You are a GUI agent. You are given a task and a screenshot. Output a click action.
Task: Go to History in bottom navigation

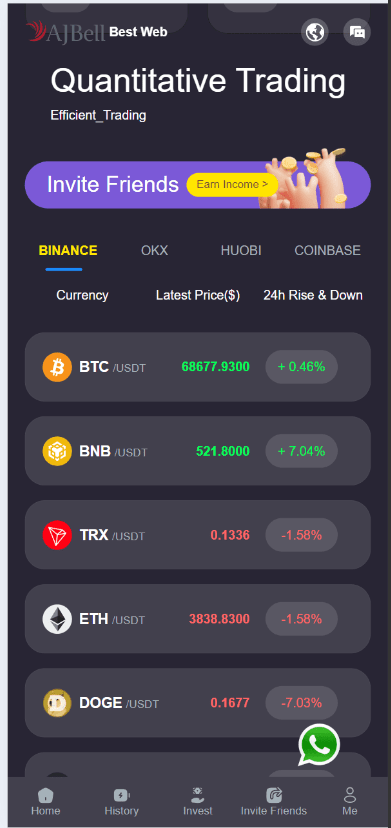pyautogui.click(x=122, y=802)
